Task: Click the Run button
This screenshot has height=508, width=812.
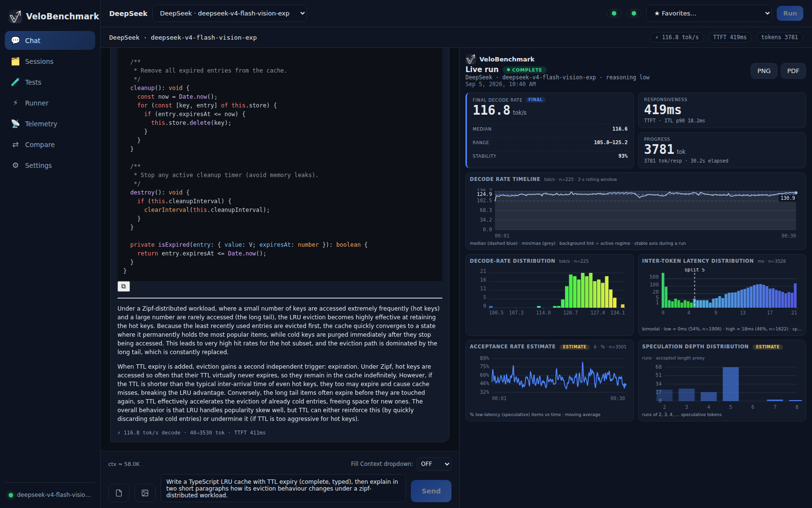Action: [x=790, y=14]
